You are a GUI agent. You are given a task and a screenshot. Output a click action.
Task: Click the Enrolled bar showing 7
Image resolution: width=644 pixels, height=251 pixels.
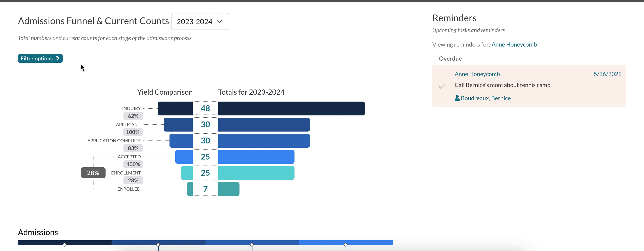coord(229,189)
